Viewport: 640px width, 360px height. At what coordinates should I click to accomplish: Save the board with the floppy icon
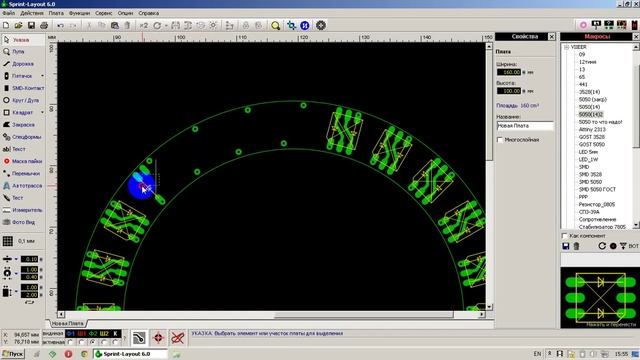(x=31, y=25)
